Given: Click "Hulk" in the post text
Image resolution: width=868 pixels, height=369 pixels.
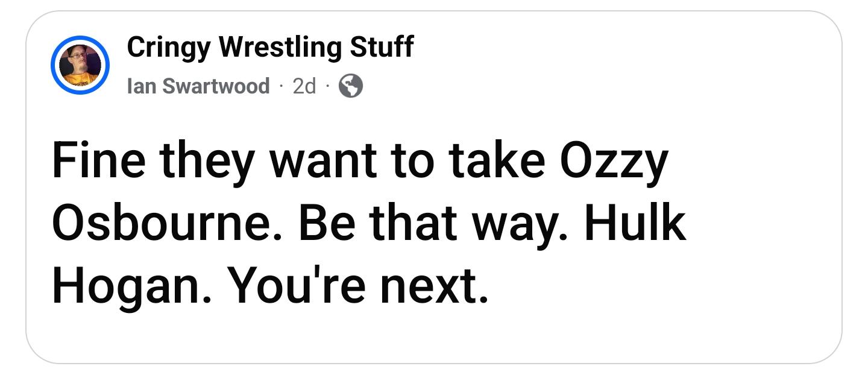Looking at the screenshot, I should coord(635,224).
